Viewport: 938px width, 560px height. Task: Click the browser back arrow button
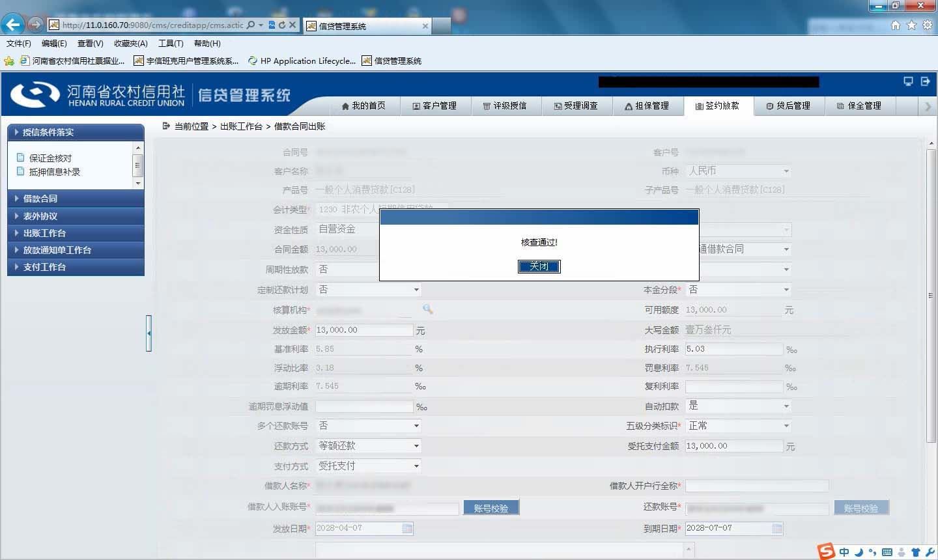pos(13,25)
